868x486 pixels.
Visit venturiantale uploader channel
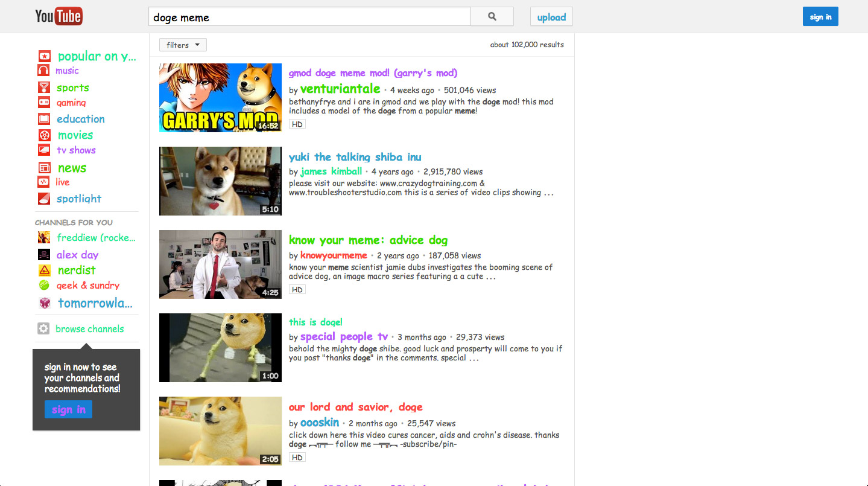click(340, 89)
